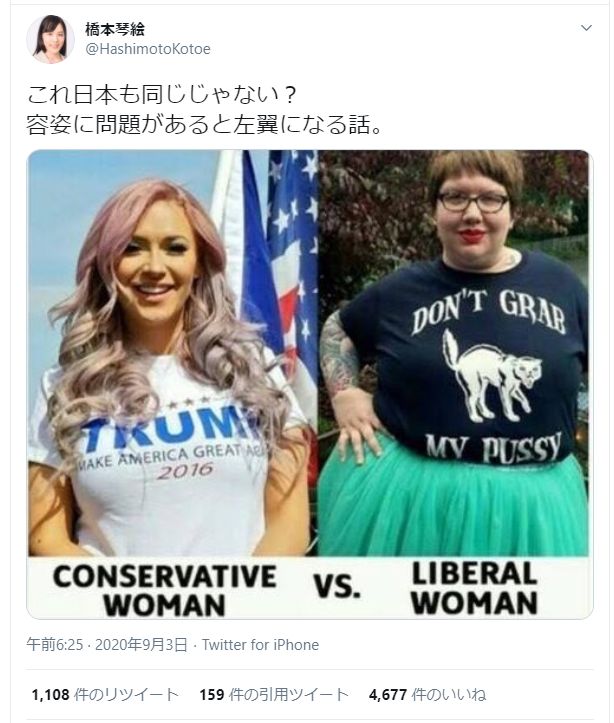This screenshot has height=723, width=614.
Task: Open the 橋本琴絵 display name link
Action: [115, 29]
